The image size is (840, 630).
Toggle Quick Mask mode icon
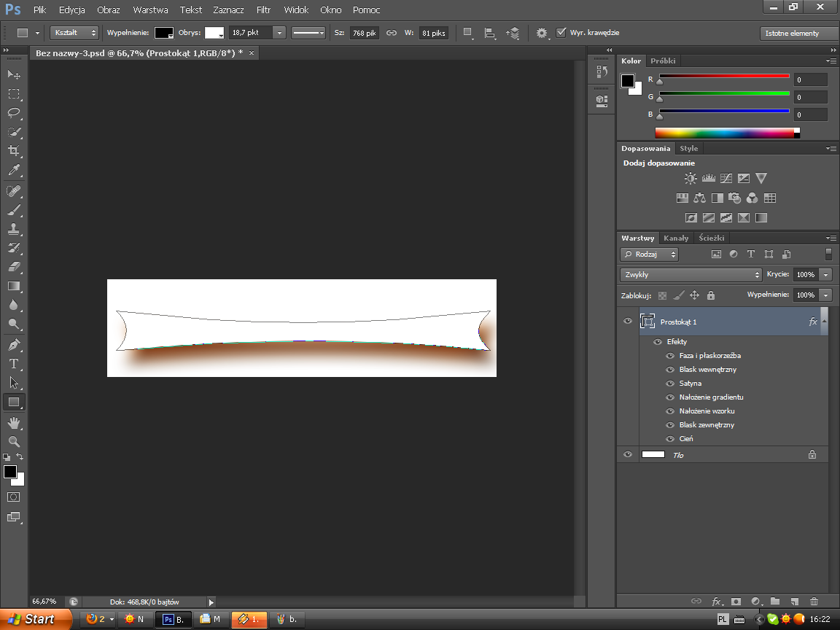(14, 497)
